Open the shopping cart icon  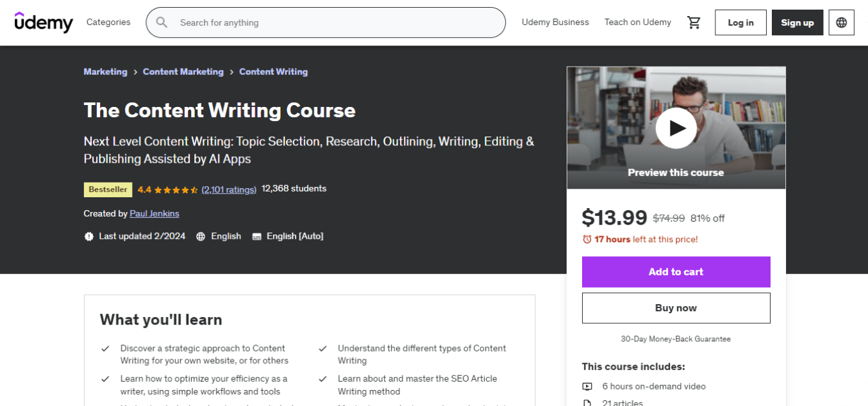pos(694,22)
